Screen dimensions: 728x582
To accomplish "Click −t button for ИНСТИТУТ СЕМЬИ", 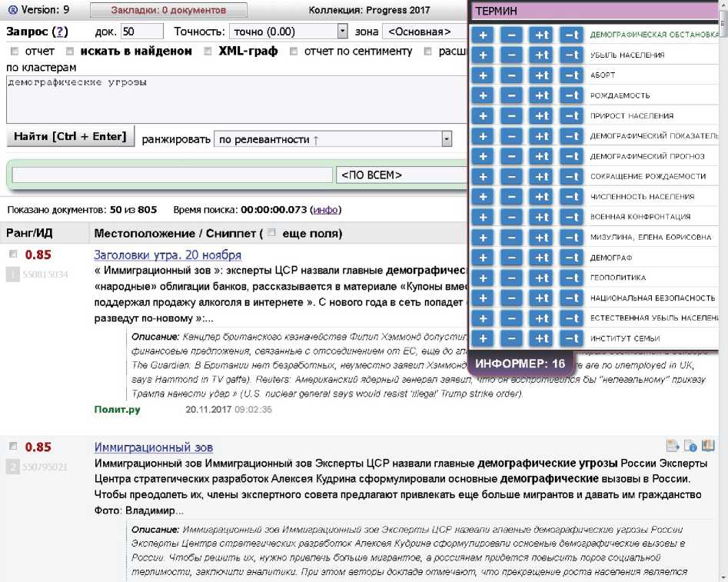I will [x=571, y=338].
